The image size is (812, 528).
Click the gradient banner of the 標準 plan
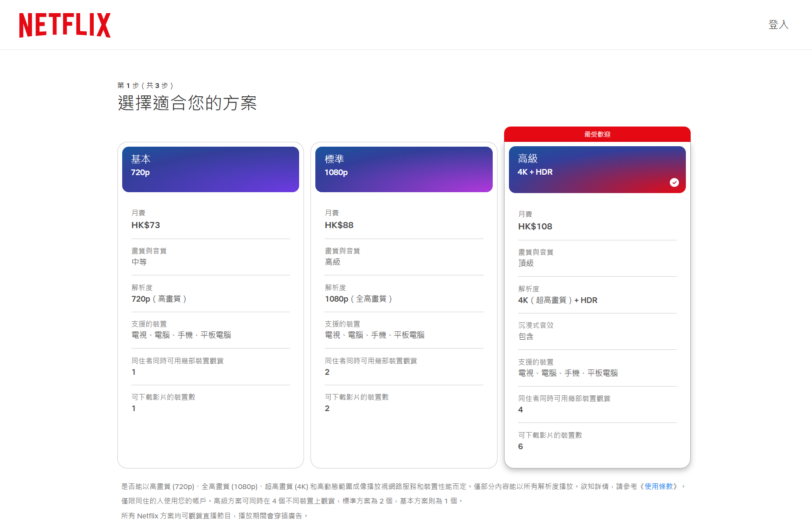click(x=403, y=169)
